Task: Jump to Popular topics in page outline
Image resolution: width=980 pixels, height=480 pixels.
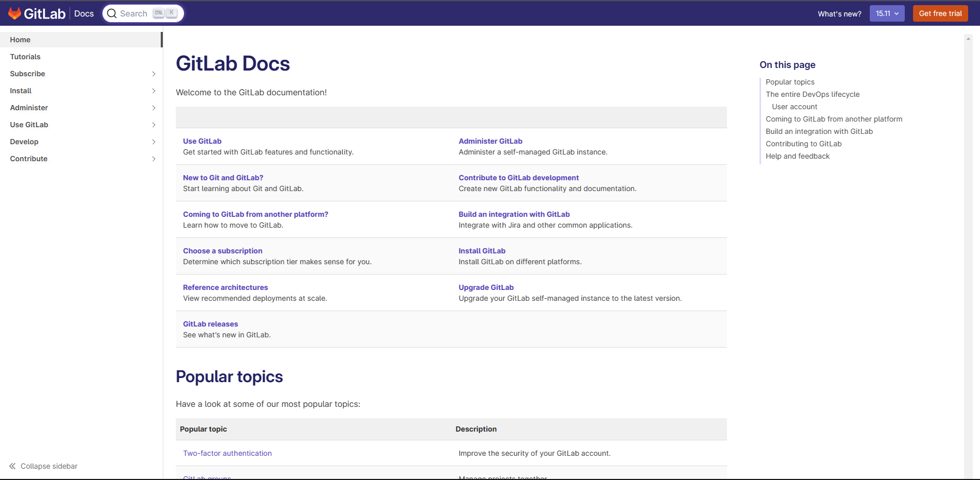Action: click(x=790, y=82)
